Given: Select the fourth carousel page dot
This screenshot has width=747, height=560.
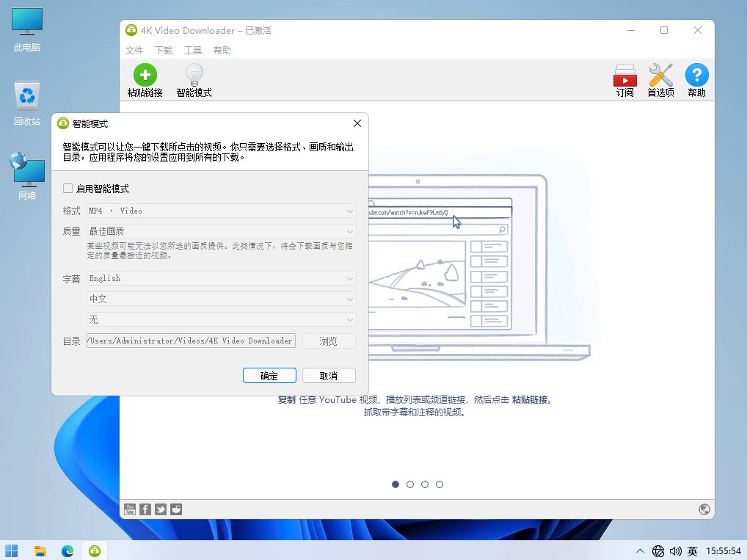Looking at the screenshot, I should pyautogui.click(x=440, y=484).
